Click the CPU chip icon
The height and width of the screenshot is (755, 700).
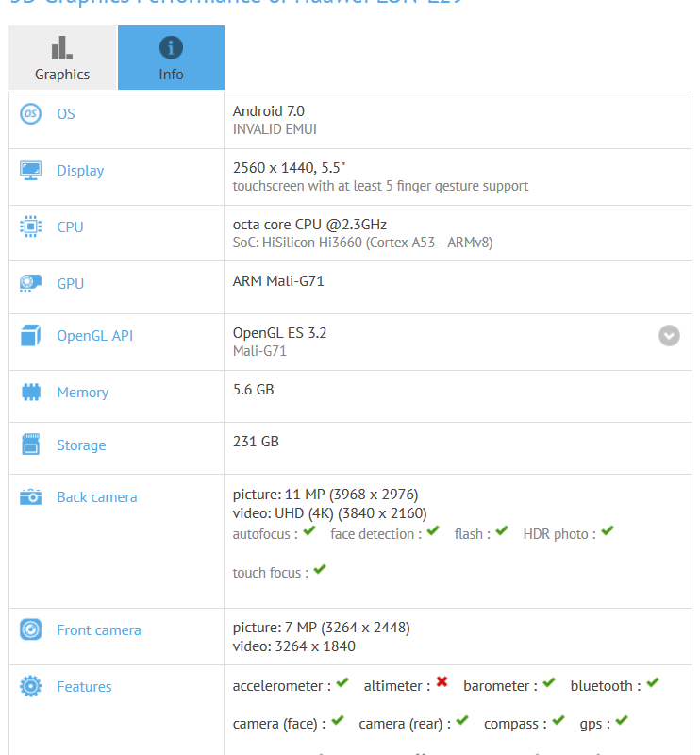31,227
